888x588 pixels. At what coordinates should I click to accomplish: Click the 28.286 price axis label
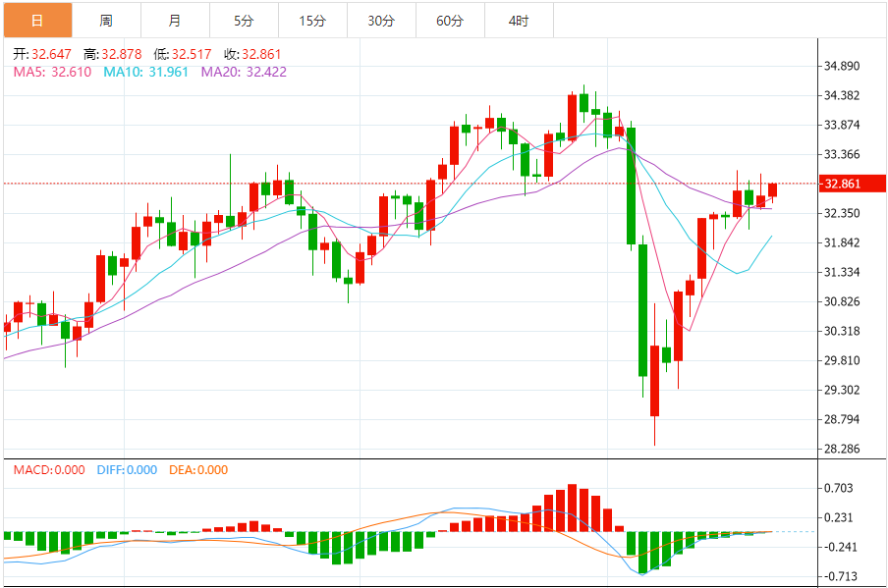point(842,449)
